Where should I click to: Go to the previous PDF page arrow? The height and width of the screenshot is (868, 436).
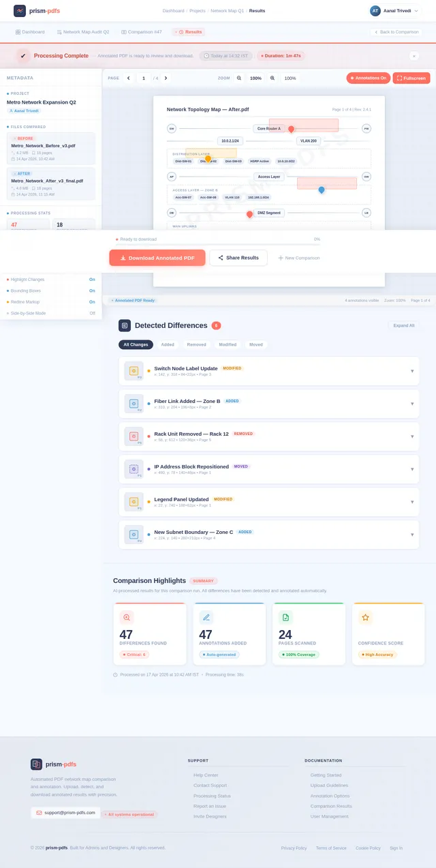(128, 78)
